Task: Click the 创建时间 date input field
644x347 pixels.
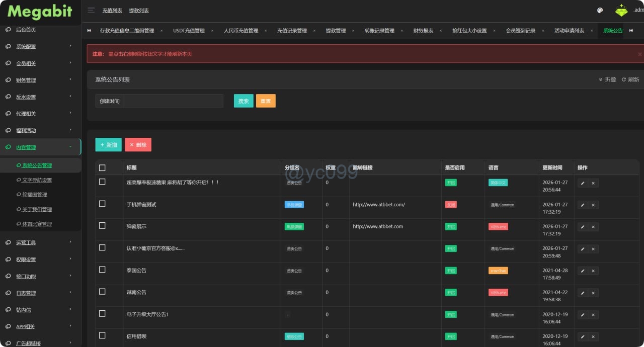Action: [x=173, y=101]
